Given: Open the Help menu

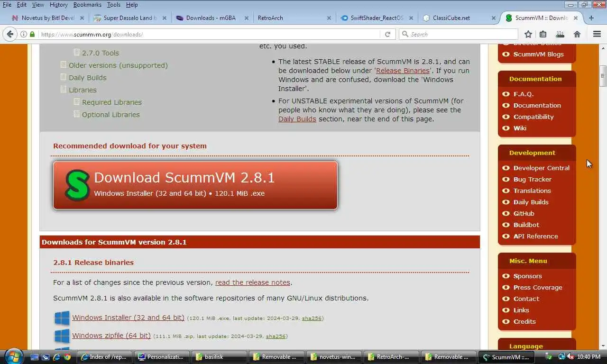Looking at the screenshot, I should 132,5.
